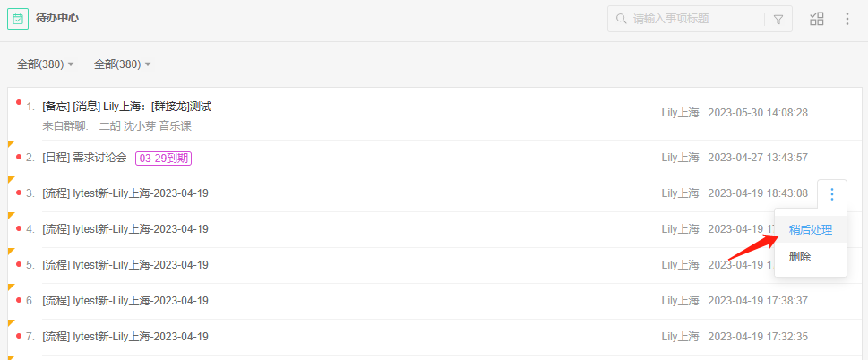Screen dimensions: 868x360
Task: Select 稍后处理 from the context menu
Action: coord(810,229)
